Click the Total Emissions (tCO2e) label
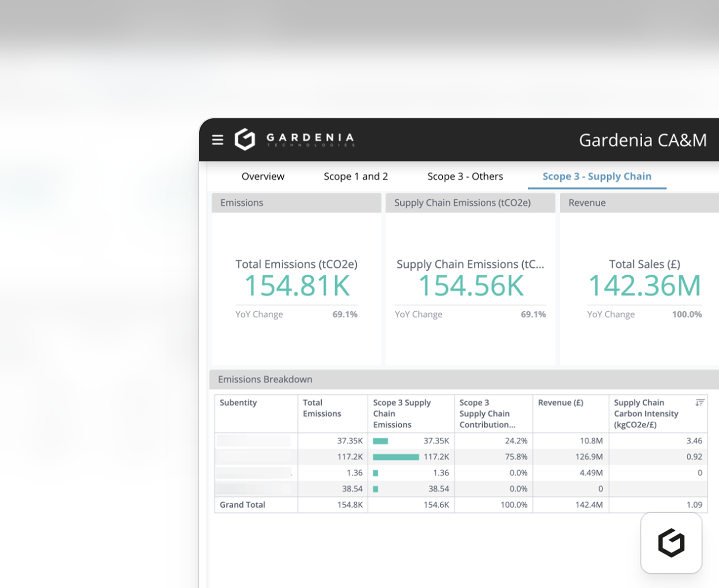Viewport: 719px width, 588px height. [297, 264]
